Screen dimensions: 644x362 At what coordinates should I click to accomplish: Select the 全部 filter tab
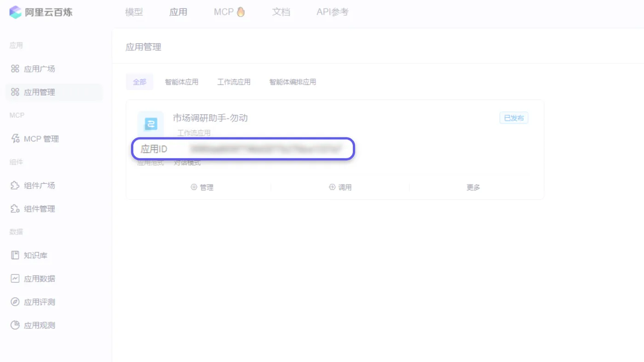[x=140, y=82]
